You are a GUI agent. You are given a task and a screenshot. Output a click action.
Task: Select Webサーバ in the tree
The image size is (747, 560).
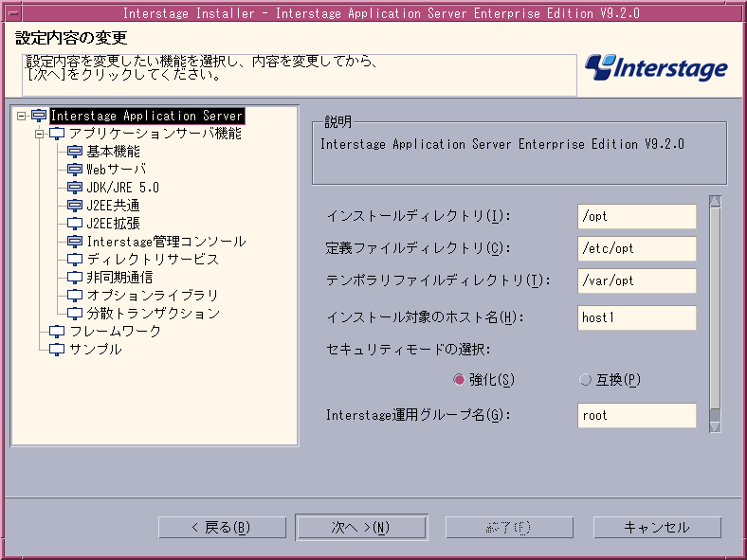pyautogui.click(x=117, y=170)
